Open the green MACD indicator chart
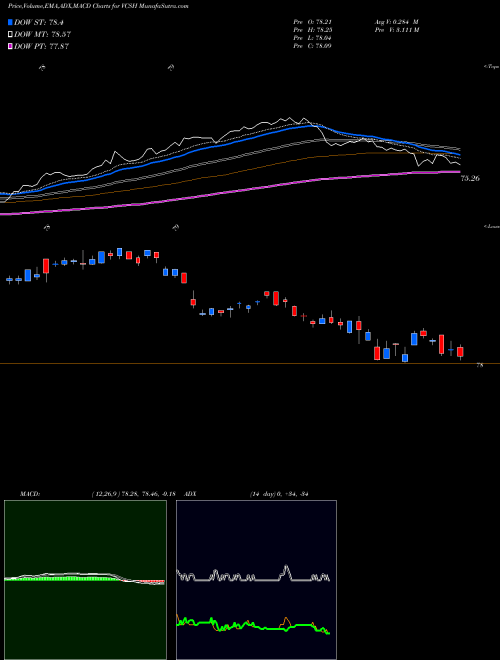 [x=85, y=580]
